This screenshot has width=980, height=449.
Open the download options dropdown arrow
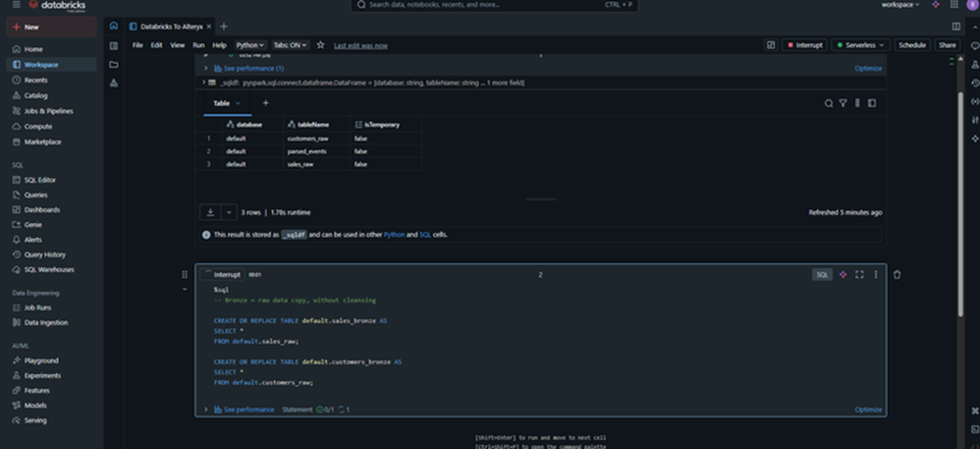[229, 212]
